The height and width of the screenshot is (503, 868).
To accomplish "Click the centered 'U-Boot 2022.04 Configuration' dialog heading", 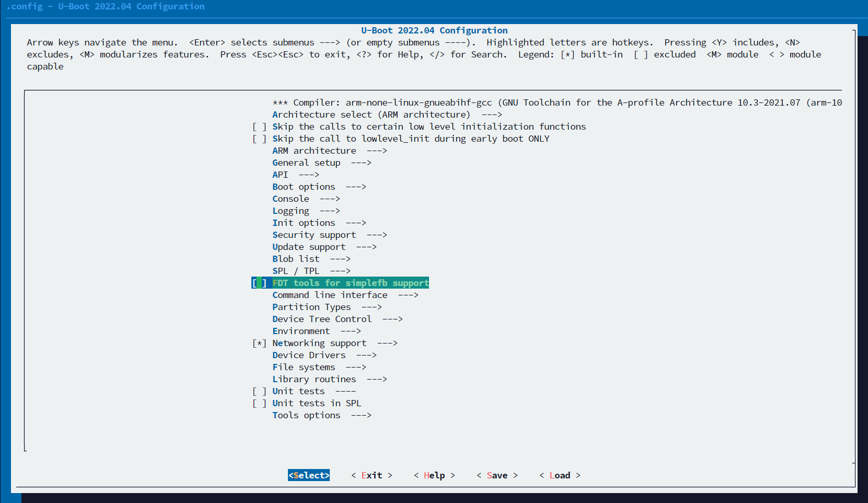I will pyautogui.click(x=434, y=30).
